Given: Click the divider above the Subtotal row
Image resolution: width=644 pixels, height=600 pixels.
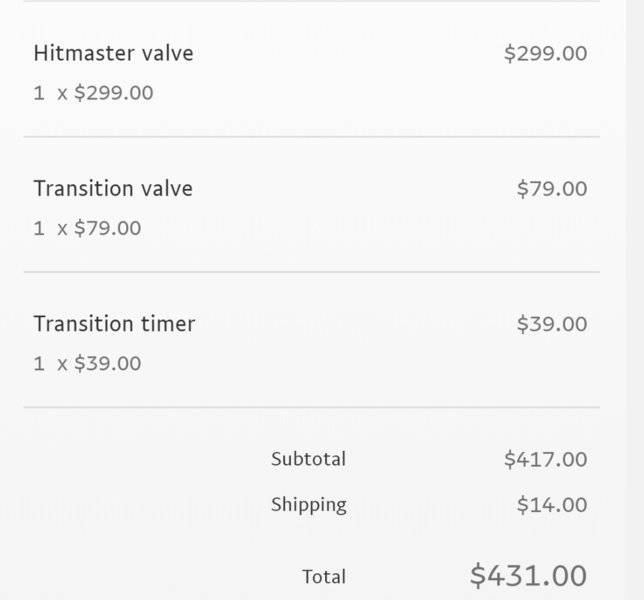Looking at the screenshot, I should tap(312, 407).
